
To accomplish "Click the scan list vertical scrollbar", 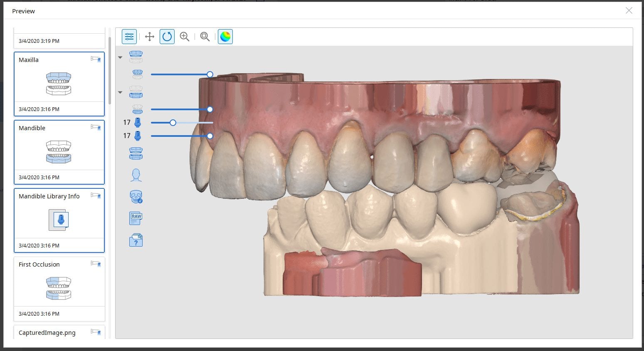I will click(x=110, y=71).
